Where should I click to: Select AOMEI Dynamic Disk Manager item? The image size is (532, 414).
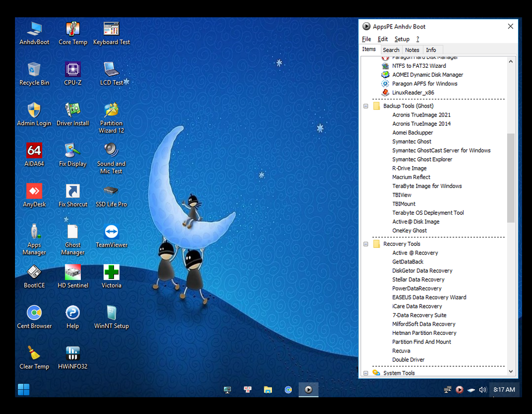pos(427,75)
